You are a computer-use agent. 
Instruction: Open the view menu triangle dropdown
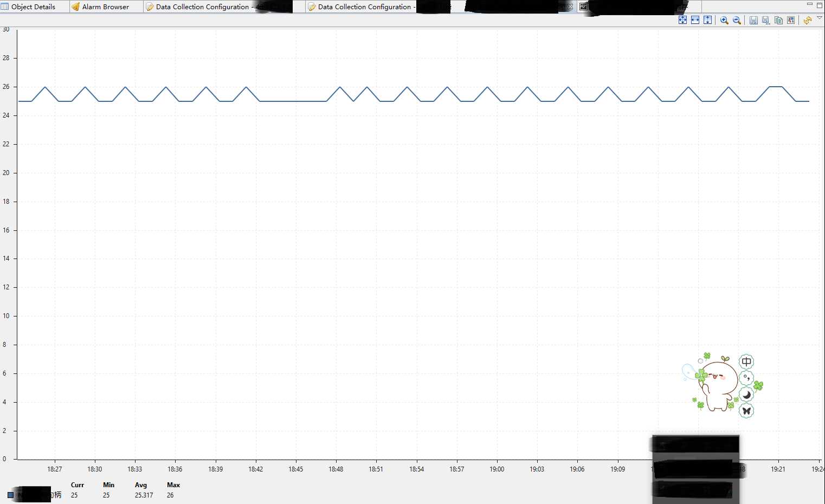(x=820, y=18)
